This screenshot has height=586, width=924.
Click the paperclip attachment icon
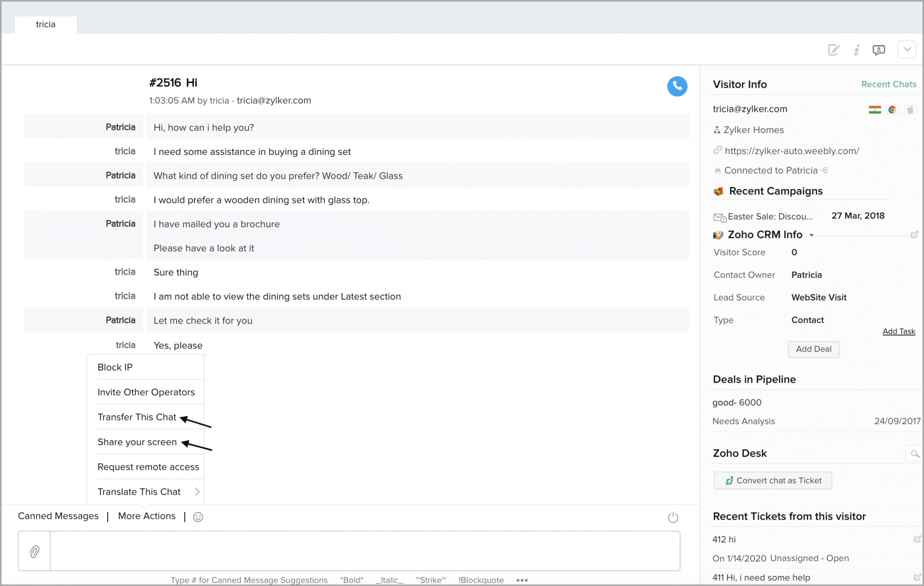pyautogui.click(x=34, y=551)
